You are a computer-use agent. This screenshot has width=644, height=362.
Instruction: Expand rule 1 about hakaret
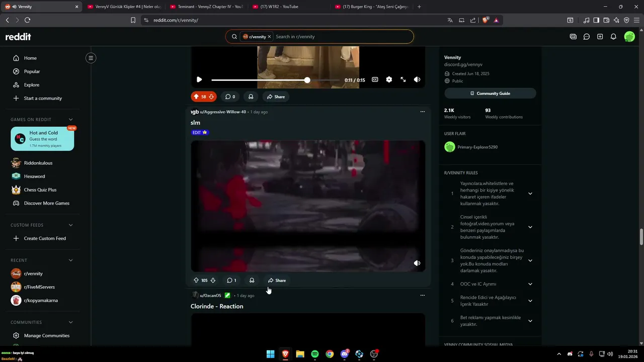tap(530, 194)
